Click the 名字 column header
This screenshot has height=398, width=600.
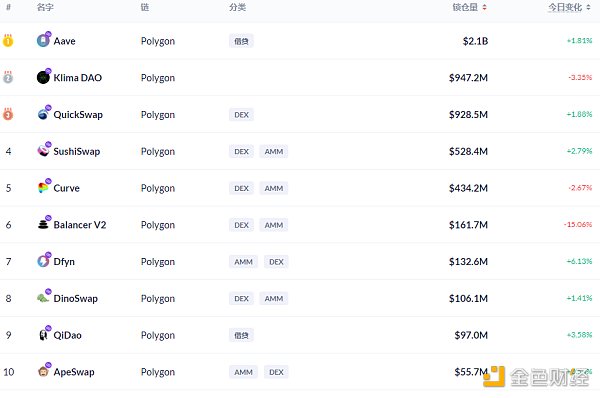tap(45, 7)
